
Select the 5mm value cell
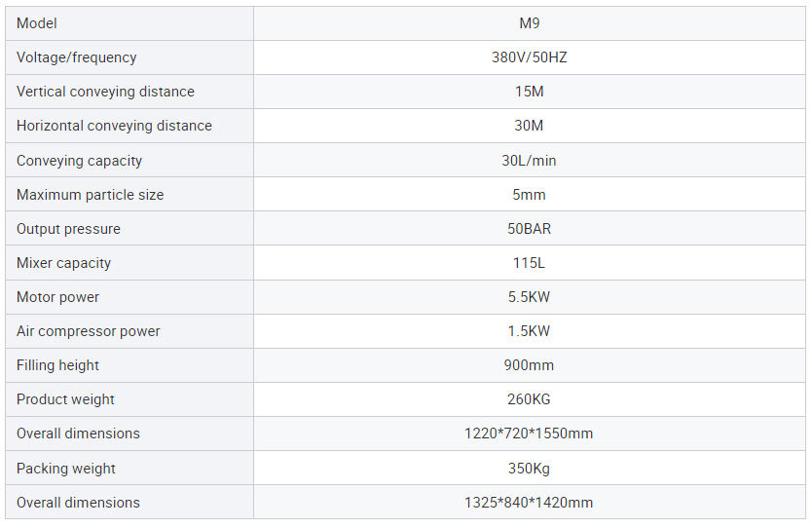pyautogui.click(x=529, y=195)
